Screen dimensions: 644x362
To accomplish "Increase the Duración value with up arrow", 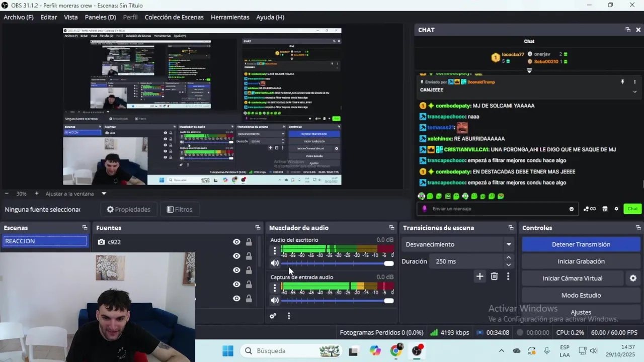I will click(x=508, y=258).
